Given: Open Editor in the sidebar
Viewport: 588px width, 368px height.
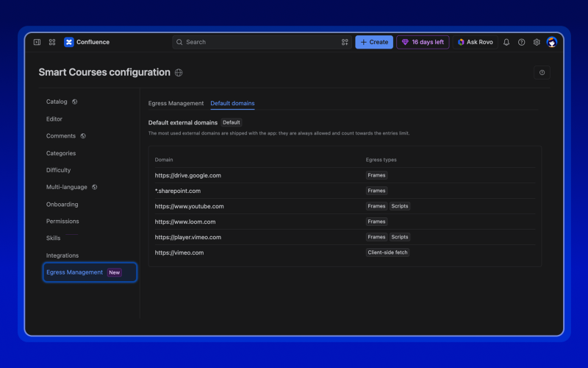Looking at the screenshot, I should pos(54,119).
